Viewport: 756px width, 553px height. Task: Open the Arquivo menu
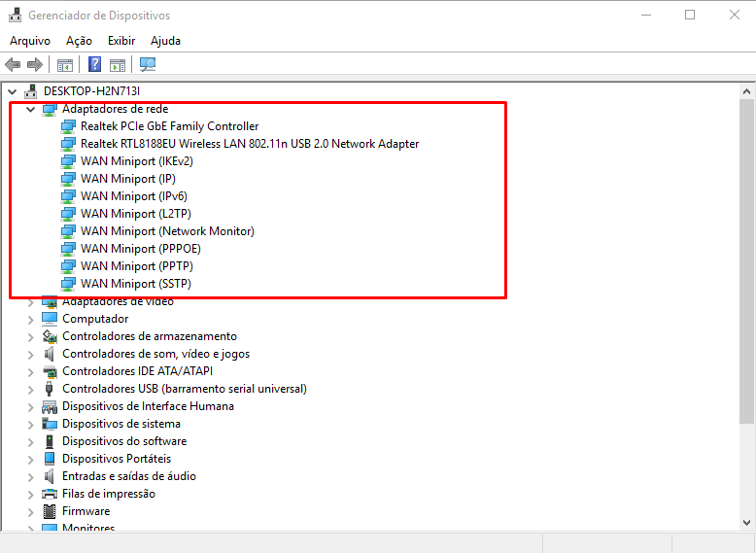pyautogui.click(x=30, y=41)
